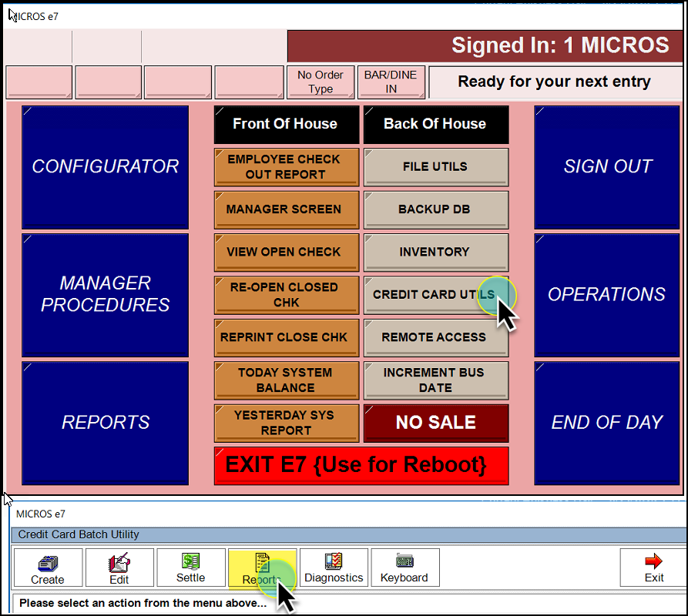The height and width of the screenshot is (616, 688).
Task: Run END OF DAY
Action: coord(608,422)
